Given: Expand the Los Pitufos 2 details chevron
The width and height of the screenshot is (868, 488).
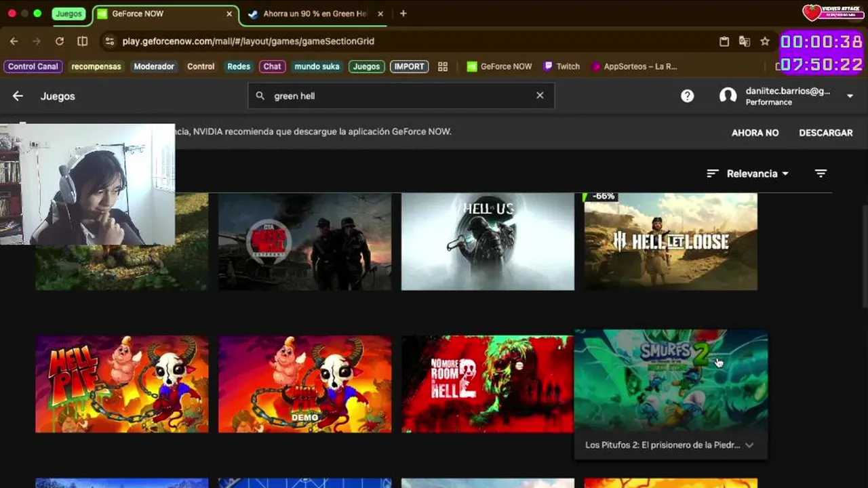Looking at the screenshot, I should tap(749, 445).
